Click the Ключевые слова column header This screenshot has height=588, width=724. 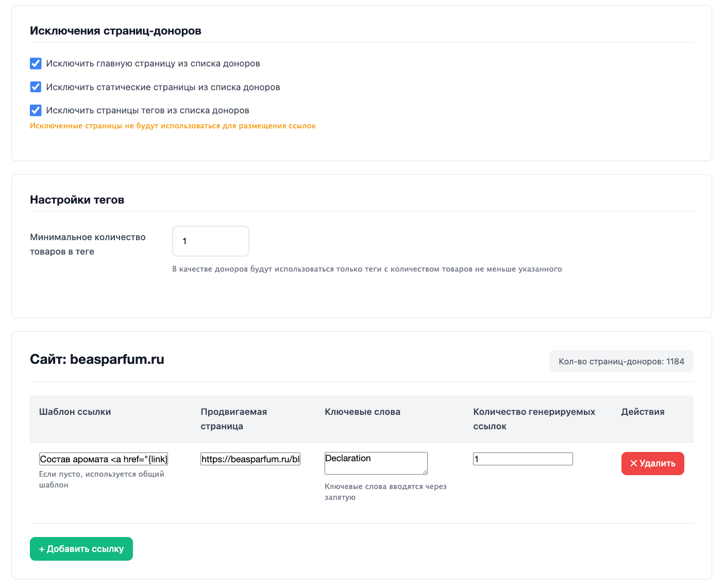coord(362,412)
